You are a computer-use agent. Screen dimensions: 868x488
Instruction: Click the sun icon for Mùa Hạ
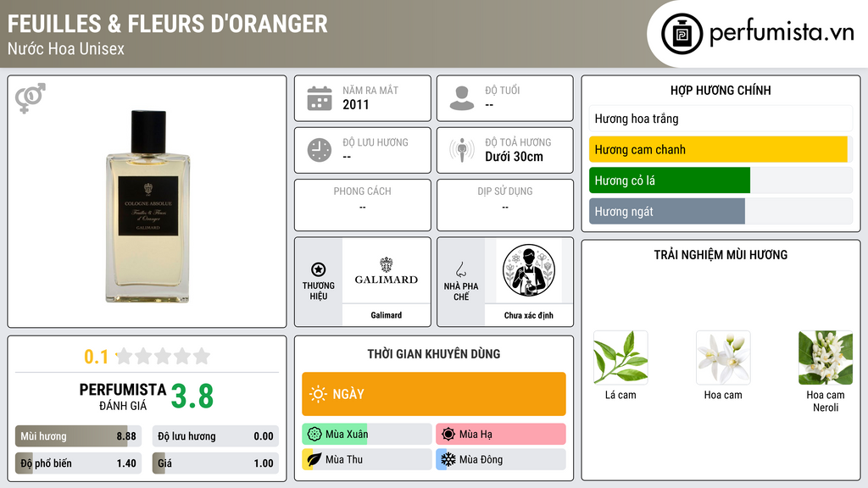(x=448, y=435)
